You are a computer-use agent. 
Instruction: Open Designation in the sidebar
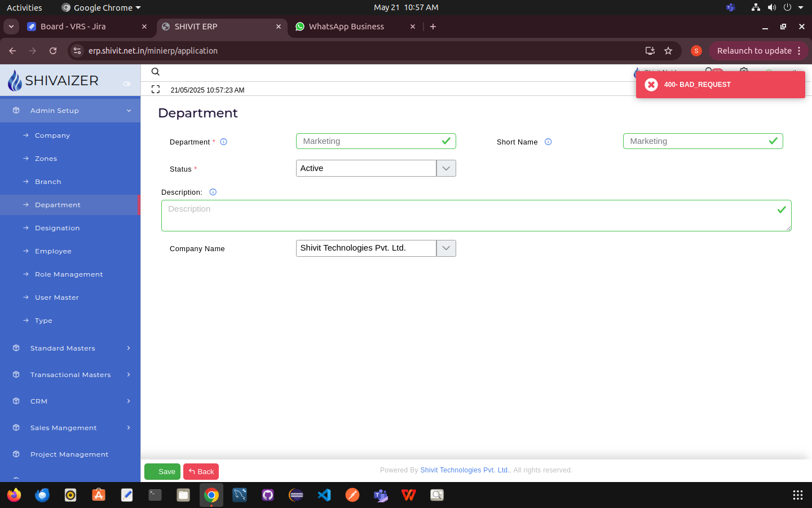click(x=58, y=228)
